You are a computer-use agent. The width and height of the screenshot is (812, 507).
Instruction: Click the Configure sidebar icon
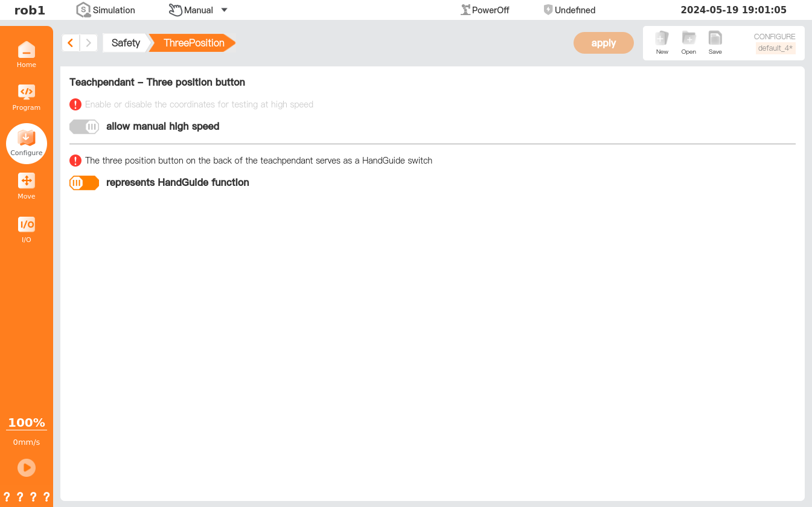(26, 143)
